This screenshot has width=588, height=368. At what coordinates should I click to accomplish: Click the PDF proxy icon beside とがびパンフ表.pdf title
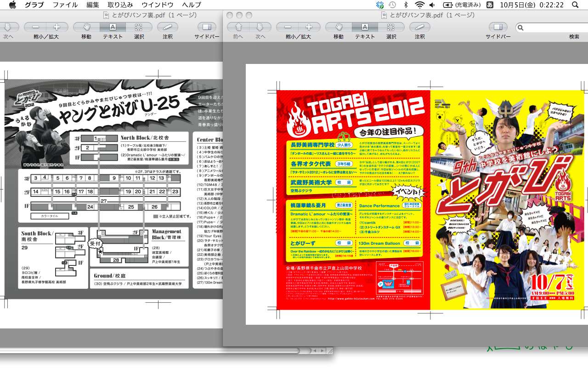pos(384,15)
